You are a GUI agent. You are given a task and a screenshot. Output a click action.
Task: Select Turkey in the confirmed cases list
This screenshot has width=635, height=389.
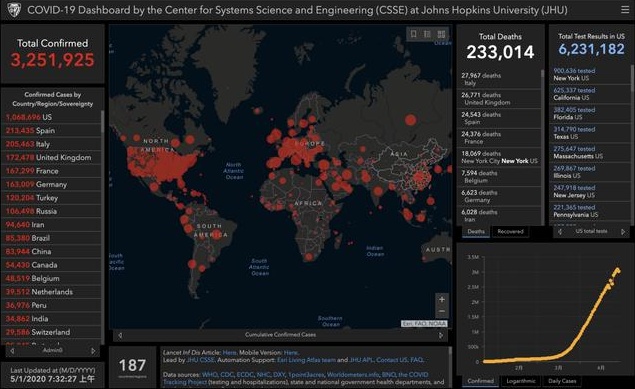pos(51,198)
